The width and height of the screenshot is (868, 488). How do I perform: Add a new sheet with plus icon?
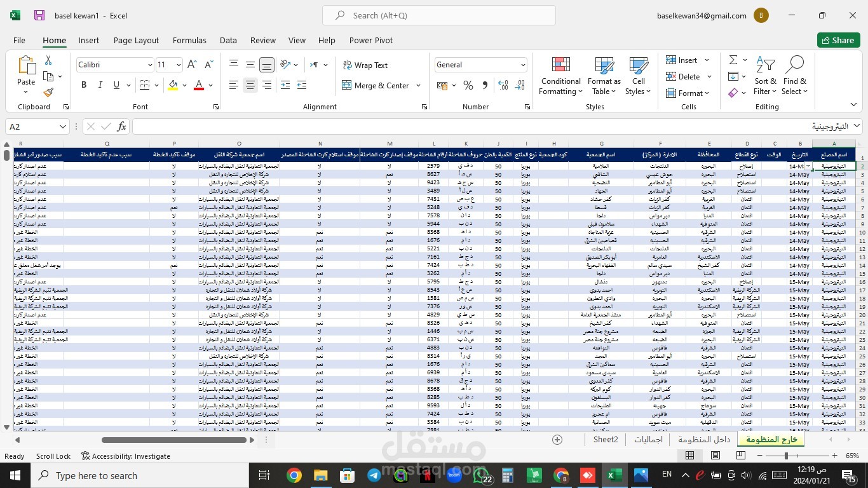pyautogui.click(x=557, y=440)
